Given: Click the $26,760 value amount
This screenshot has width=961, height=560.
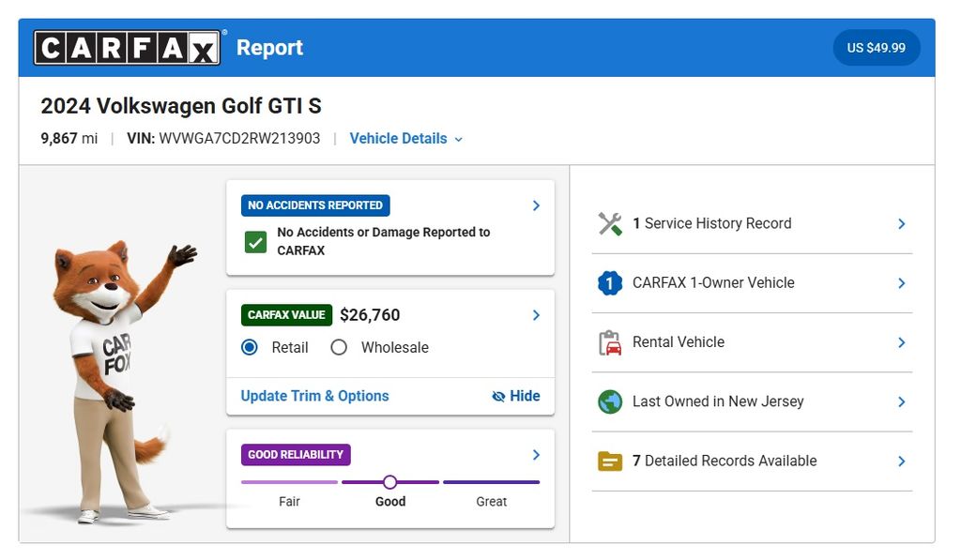Looking at the screenshot, I should coord(370,315).
